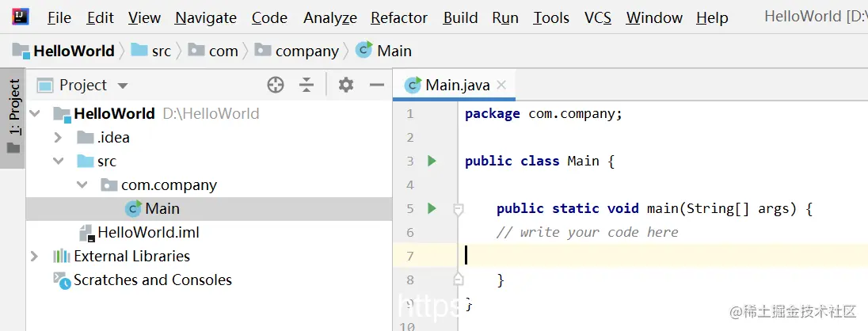
Task: Open the Window menu
Action: pos(654,17)
